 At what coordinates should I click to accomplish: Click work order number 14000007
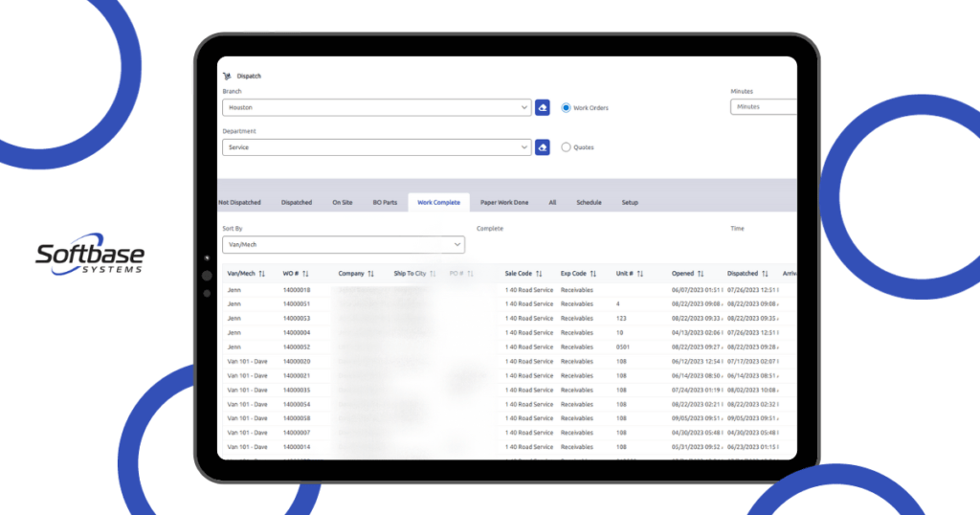297,433
